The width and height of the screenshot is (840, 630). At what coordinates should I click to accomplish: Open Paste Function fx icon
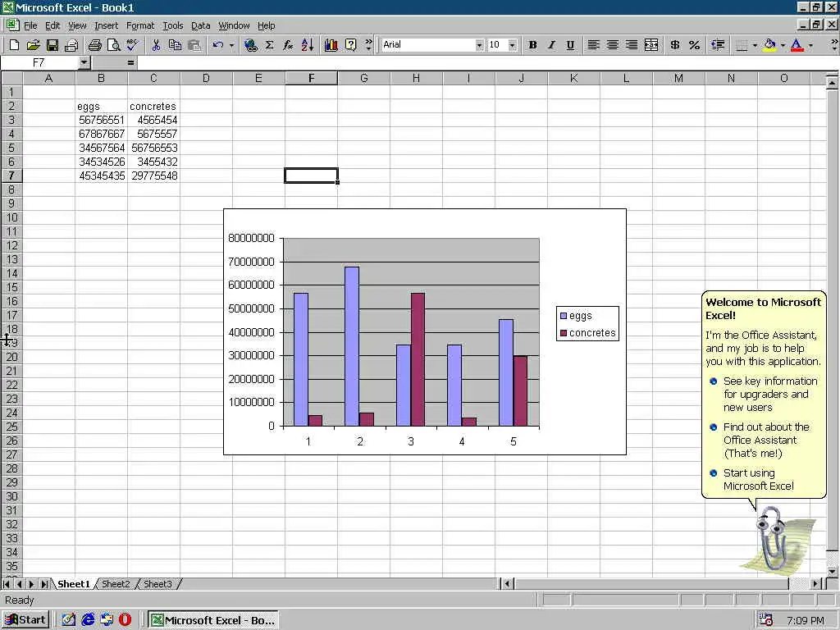click(x=288, y=45)
